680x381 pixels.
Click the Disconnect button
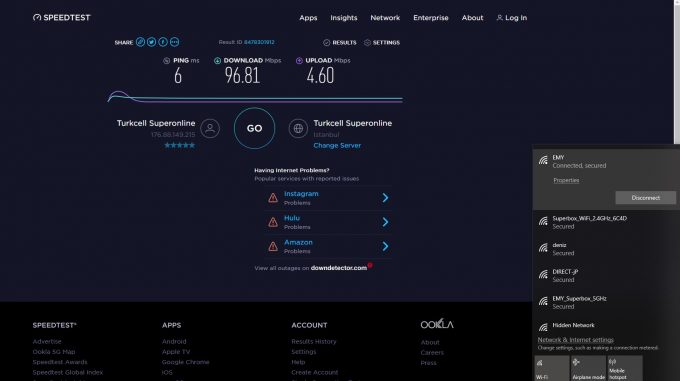pyautogui.click(x=645, y=198)
